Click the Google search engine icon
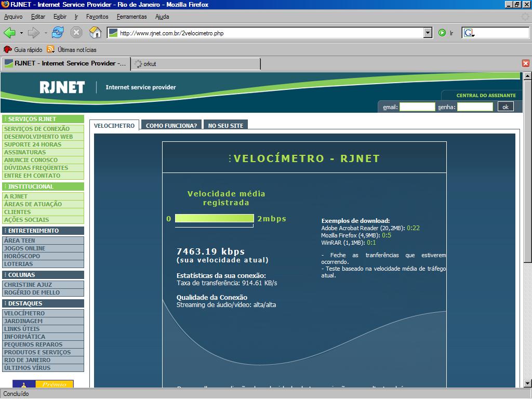The width and height of the screenshot is (532, 399). 469,33
